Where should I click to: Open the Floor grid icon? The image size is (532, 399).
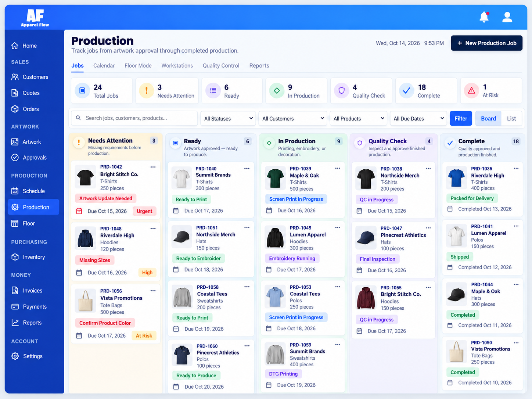pyautogui.click(x=15, y=223)
